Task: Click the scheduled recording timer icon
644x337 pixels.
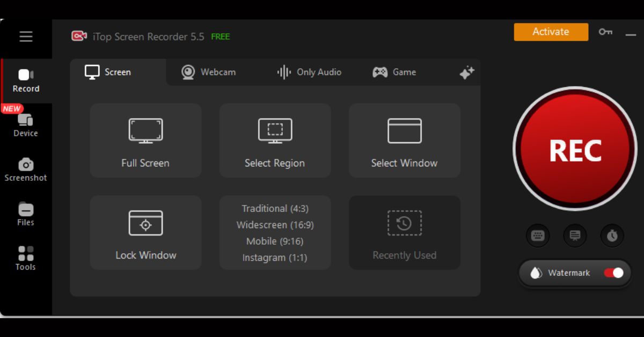Action: coord(612,236)
